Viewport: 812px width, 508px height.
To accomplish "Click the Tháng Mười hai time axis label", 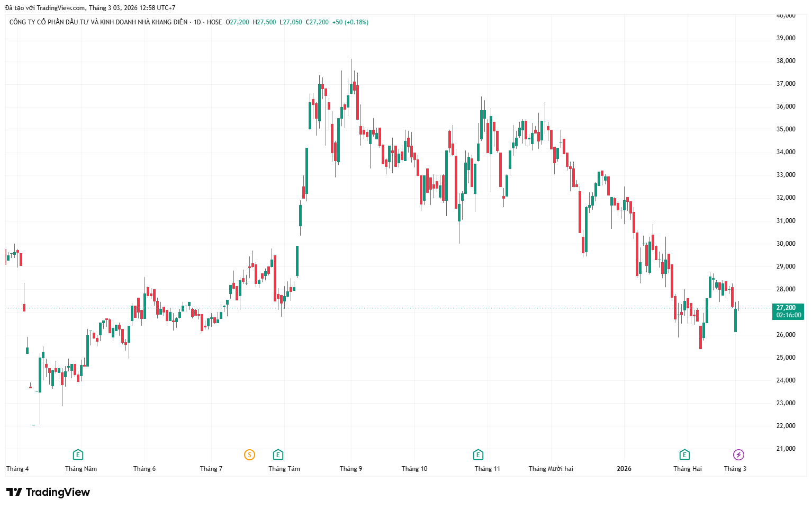I will coord(551,469).
